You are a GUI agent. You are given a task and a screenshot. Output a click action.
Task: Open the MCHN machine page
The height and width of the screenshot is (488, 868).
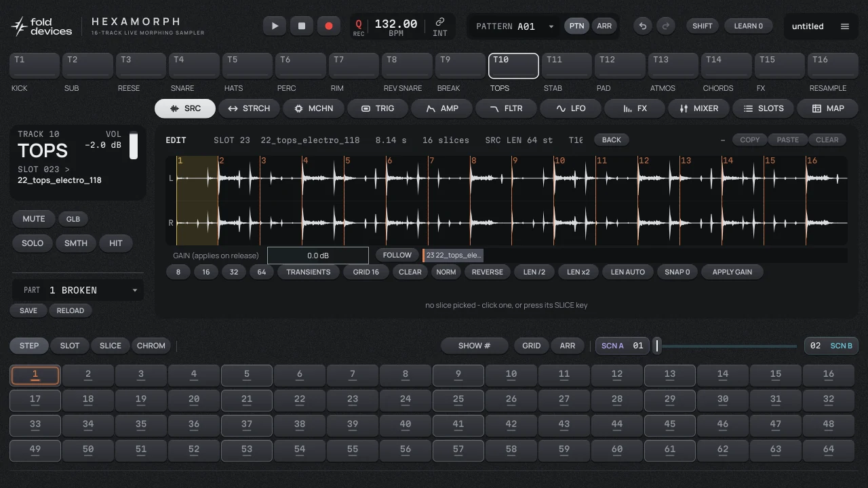coord(313,108)
